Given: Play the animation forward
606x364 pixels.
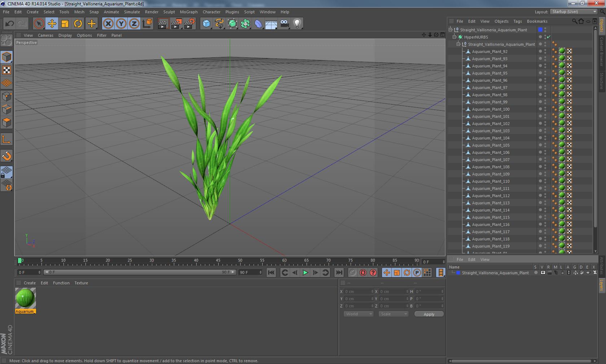Looking at the screenshot, I should [305, 272].
